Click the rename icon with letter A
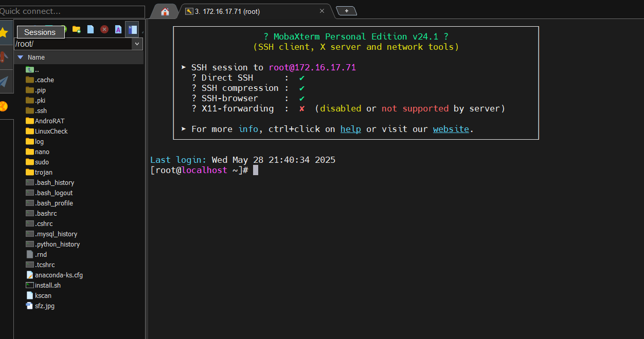644x339 pixels. pyautogui.click(x=118, y=30)
